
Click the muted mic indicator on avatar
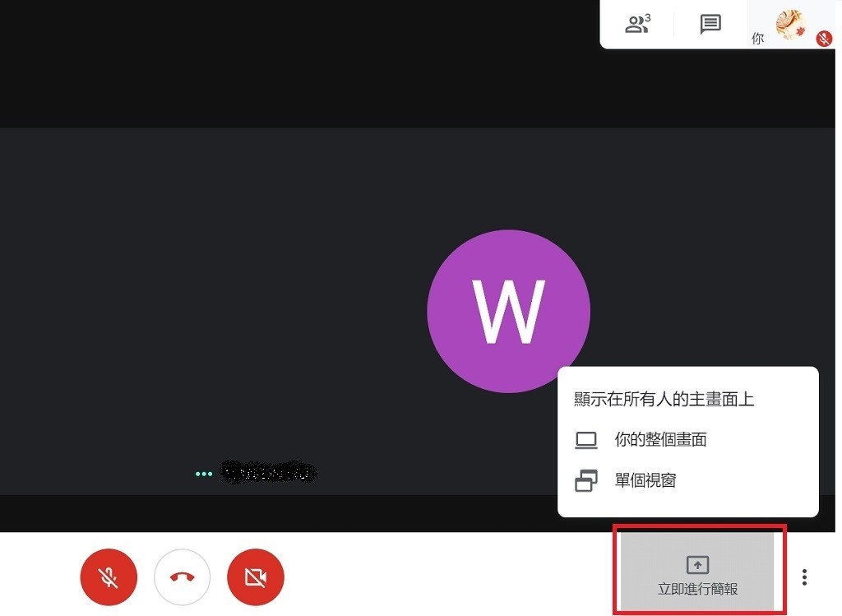click(x=824, y=39)
